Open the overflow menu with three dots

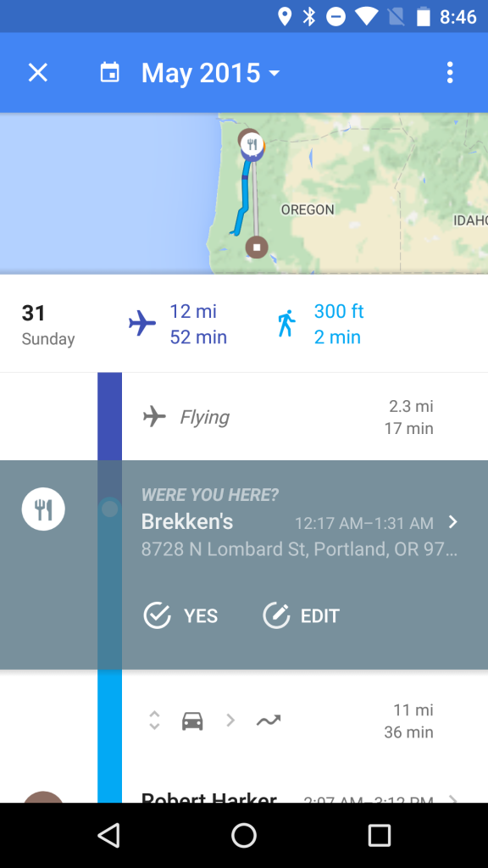tap(450, 73)
